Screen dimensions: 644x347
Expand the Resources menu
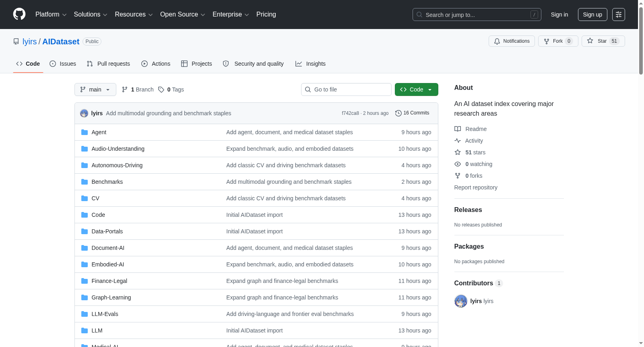134,15
